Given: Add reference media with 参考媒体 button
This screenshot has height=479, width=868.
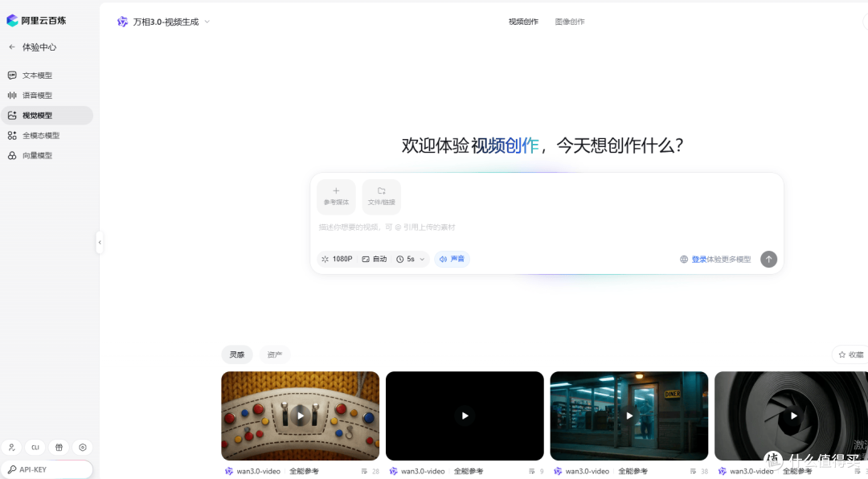Looking at the screenshot, I should [x=336, y=197].
